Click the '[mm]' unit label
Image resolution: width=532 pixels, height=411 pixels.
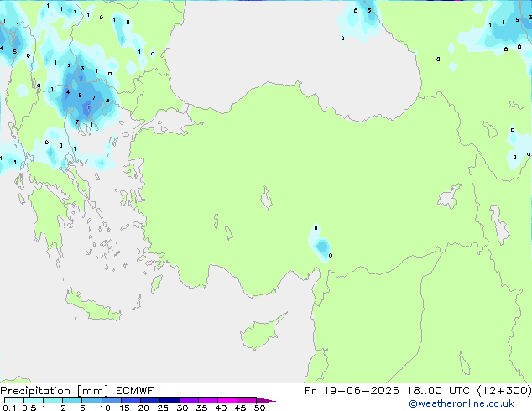point(92,391)
